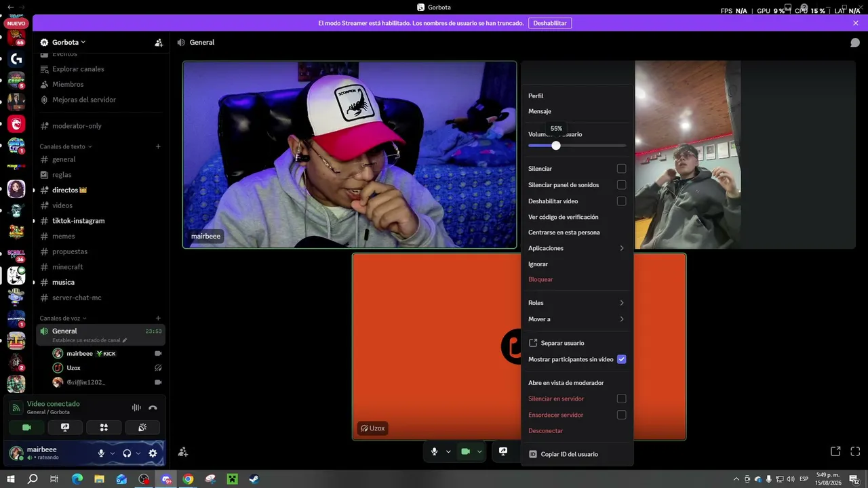
Task: Check Silenciar panel de sonidos
Action: click(x=621, y=185)
